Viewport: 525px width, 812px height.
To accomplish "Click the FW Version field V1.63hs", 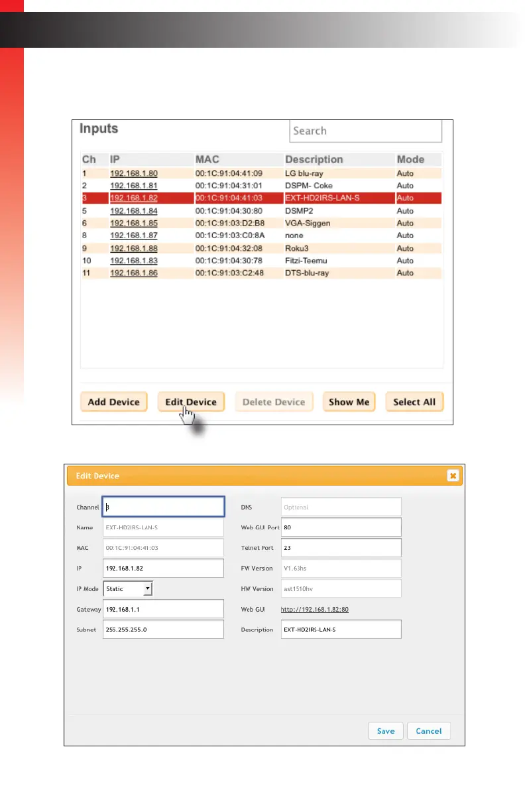I will click(x=341, y=569).
